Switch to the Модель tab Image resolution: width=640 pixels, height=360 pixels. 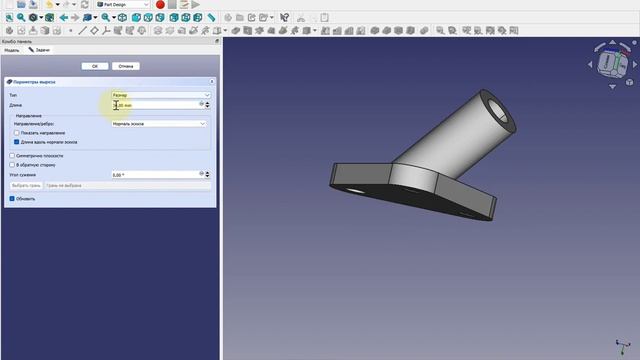(12, 50)
